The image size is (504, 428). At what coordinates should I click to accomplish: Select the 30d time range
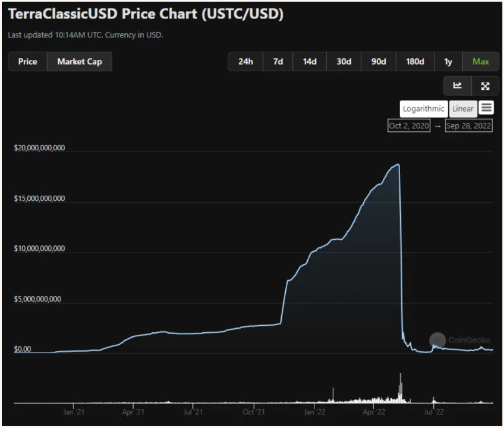click(344, 61)
